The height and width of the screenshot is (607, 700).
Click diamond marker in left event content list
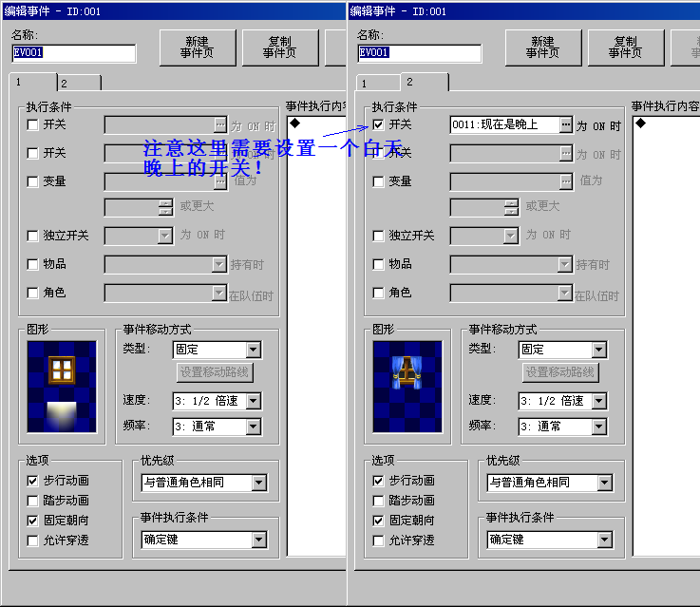click(294, 123)
